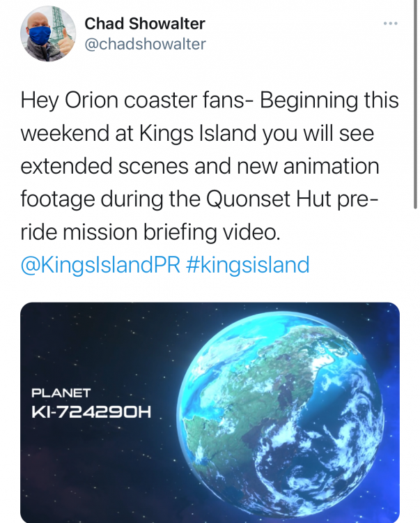The image size is (420, 523).
Task: Click the word PLANET in the image
Action: 61,393
